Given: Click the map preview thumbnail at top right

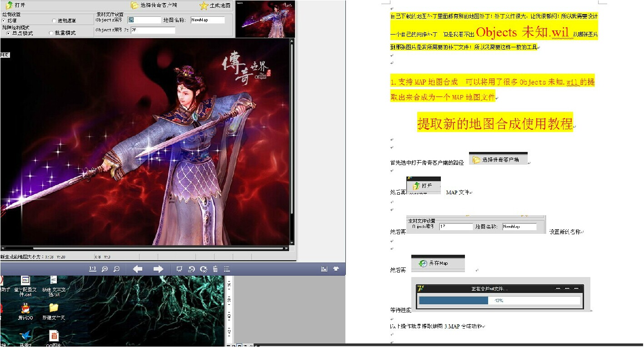Looking at the screenshot, I should [265, 19].
